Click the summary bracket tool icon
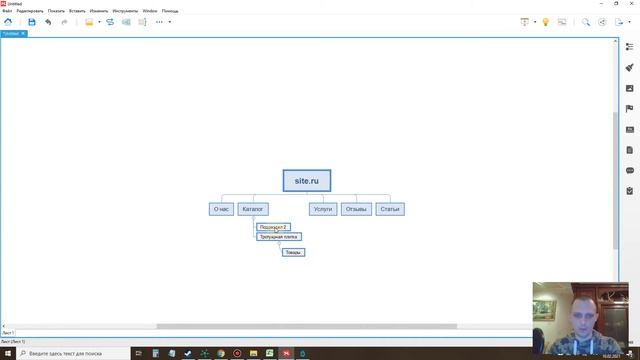Image resolution: width=640 pixels, height=360 pixels. click(142, 22)
